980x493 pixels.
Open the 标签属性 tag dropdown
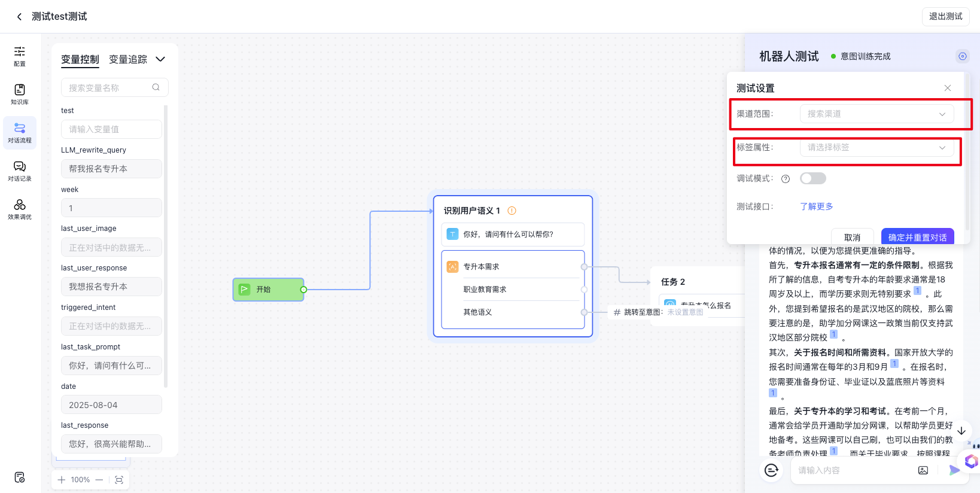point(876,147)
